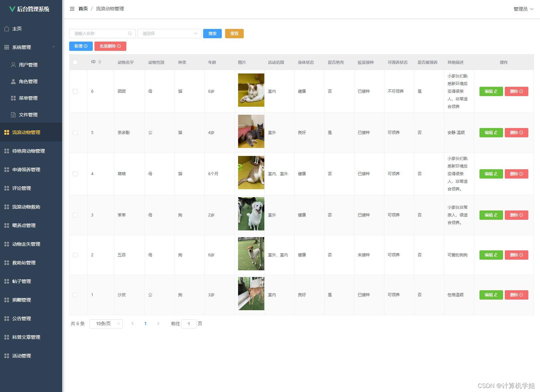Select the checkbox for row 沙皮
The width and height of the screenshot is (540, 392).
(x=75, y=295)
